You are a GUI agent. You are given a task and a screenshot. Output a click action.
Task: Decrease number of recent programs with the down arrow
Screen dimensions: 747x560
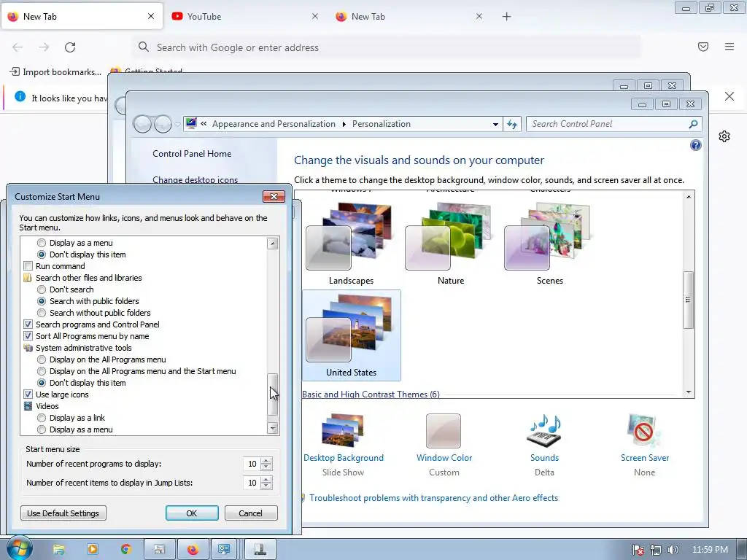click(x=266, y=467)
